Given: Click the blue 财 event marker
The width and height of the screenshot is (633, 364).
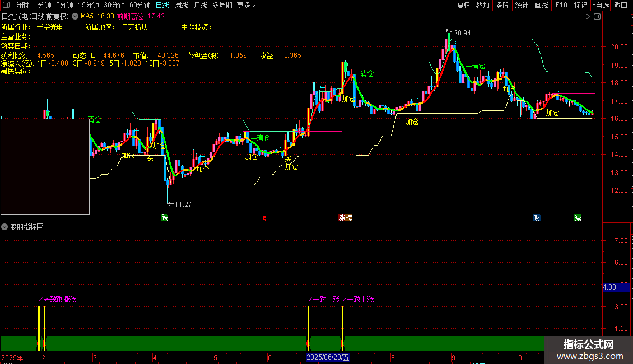Looking at the screenshot, I should click(537, 218).
